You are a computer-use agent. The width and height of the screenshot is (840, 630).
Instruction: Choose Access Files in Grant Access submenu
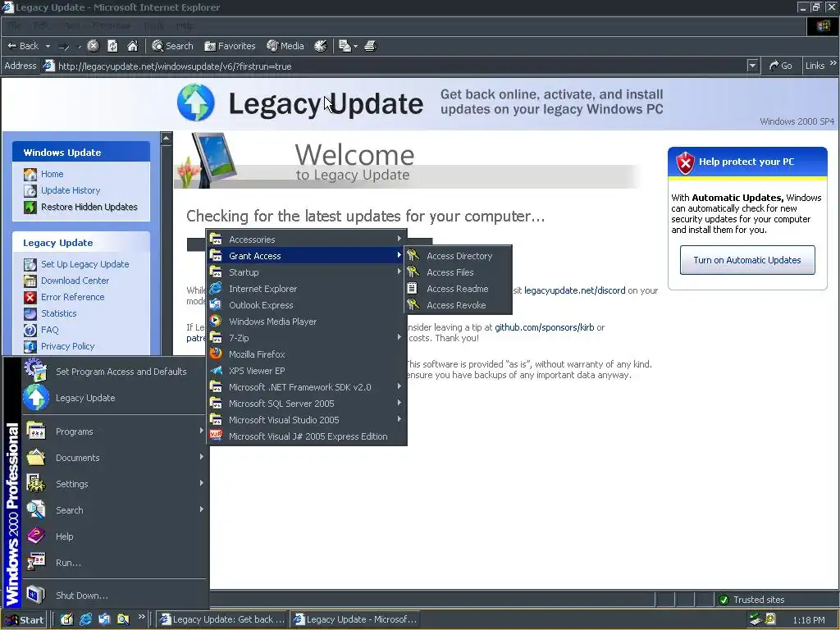pos(458,272)
